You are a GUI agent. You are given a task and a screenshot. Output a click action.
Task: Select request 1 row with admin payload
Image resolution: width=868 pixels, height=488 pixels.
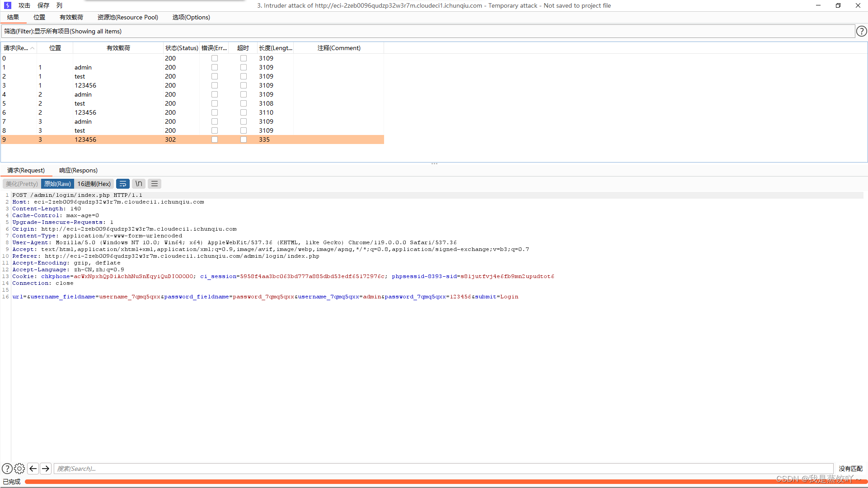[x=192, y=67]
